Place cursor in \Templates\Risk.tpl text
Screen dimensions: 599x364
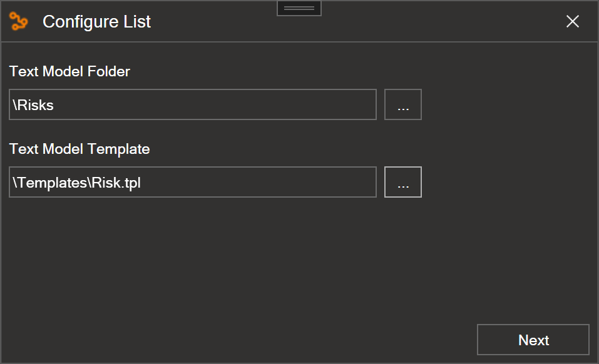click(x=76, y=183)
